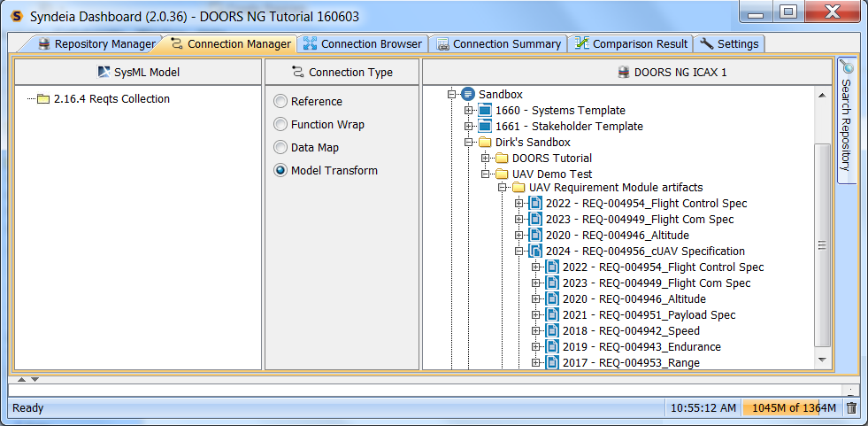Open the Repository Manager tab
Screen dimensions: 868x426
pos(96,43)
